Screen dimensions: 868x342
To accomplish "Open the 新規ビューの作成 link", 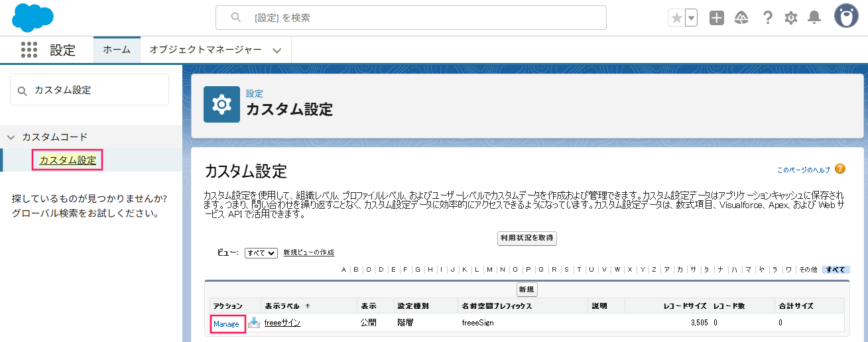I will [x=308, y=253].
